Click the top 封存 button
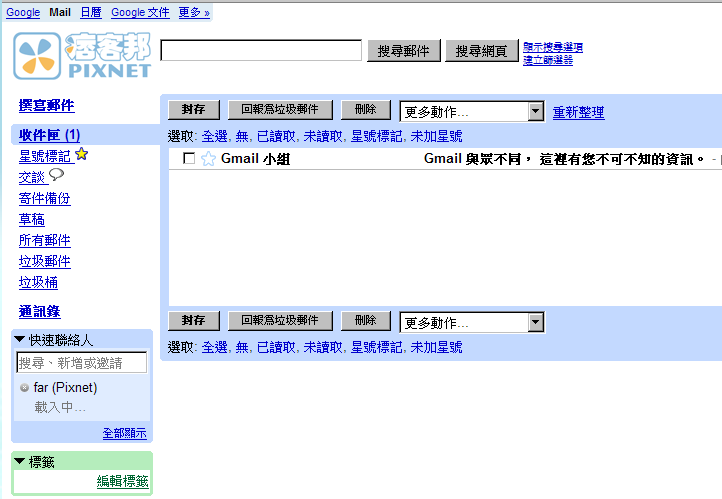The image size is (722, 499). pos(194,110)
